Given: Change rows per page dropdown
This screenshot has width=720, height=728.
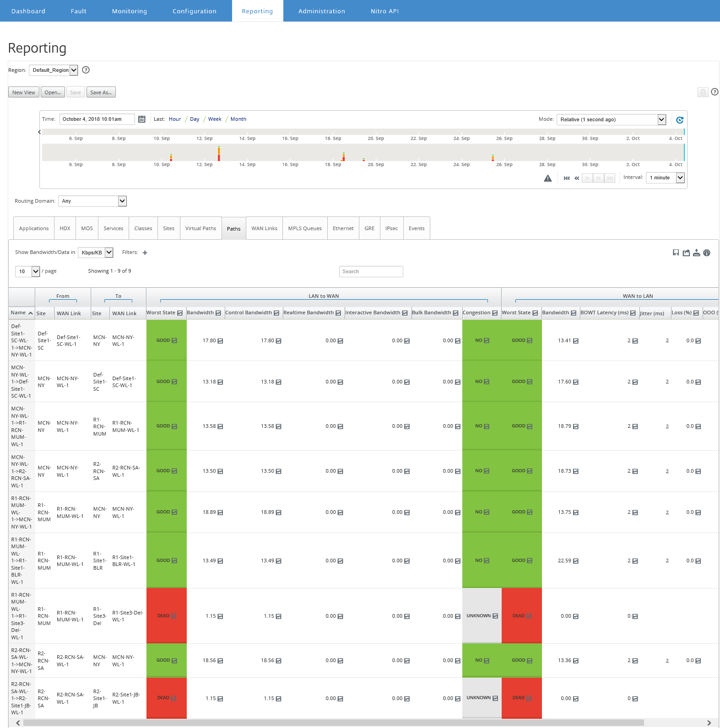Looking at the screenshot, I should tap(27, 271).
